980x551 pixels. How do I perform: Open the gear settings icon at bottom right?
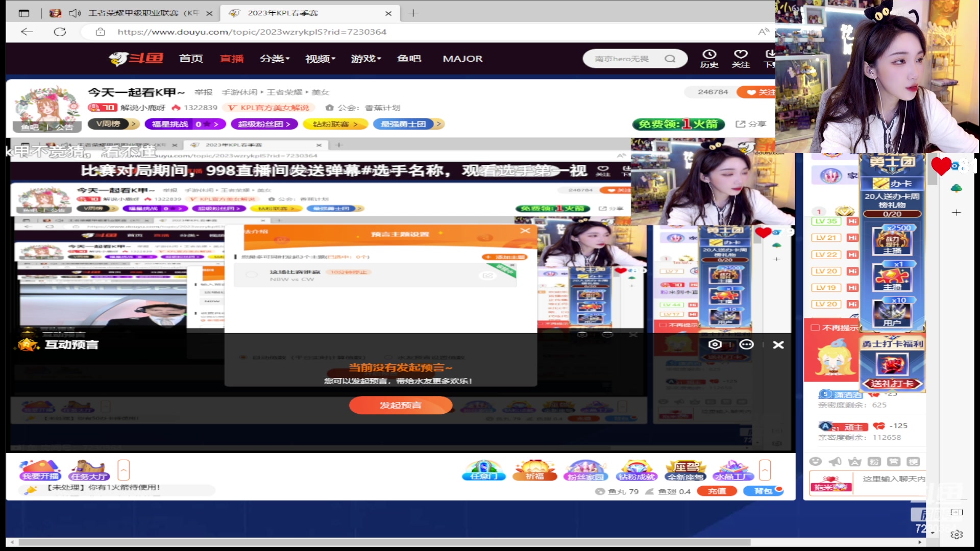[x=957, y=534]
